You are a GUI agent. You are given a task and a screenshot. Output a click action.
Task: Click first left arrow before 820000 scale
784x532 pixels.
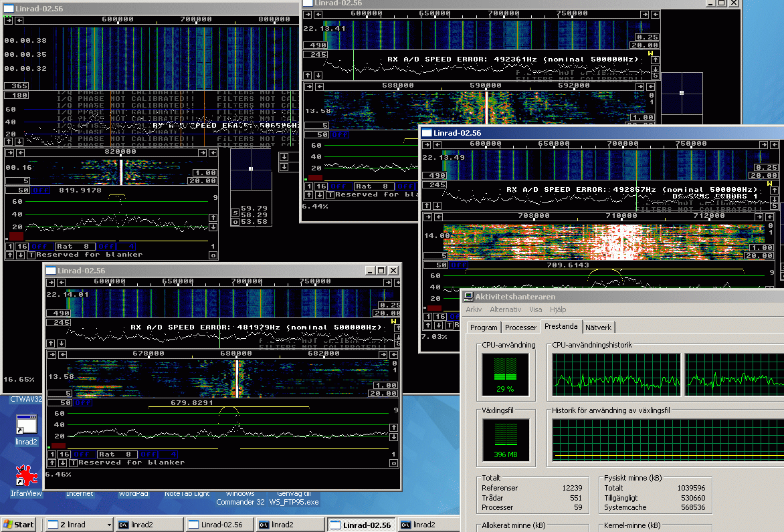tap(20, 152)
